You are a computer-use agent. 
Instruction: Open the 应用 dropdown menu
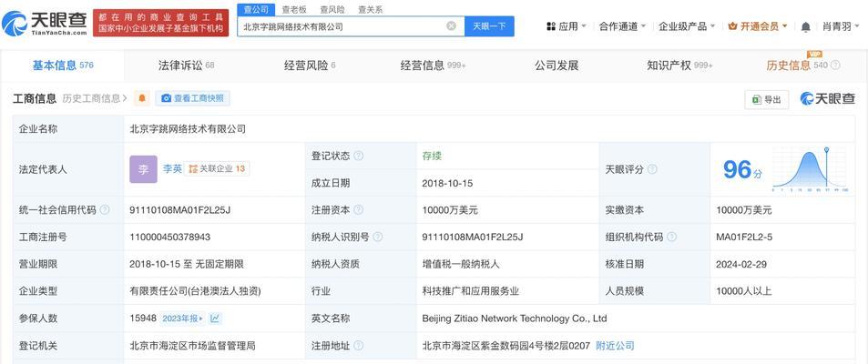point(567,26)
